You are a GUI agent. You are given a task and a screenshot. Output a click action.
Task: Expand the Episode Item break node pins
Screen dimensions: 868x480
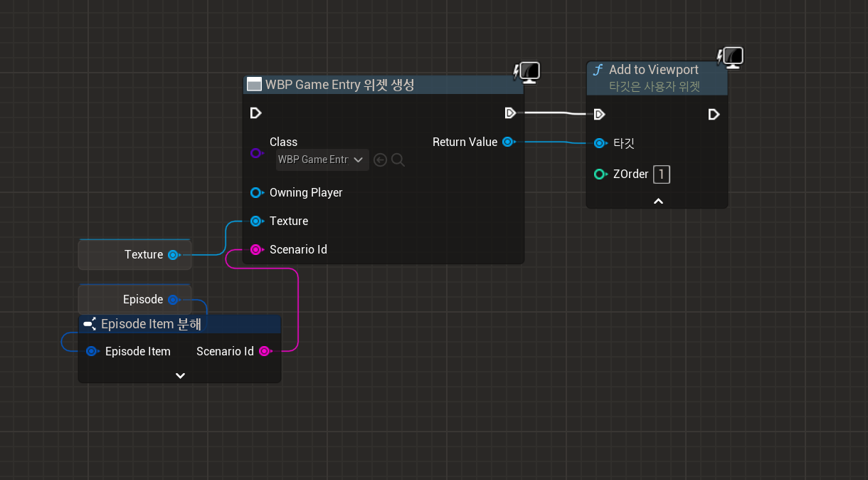180,375
